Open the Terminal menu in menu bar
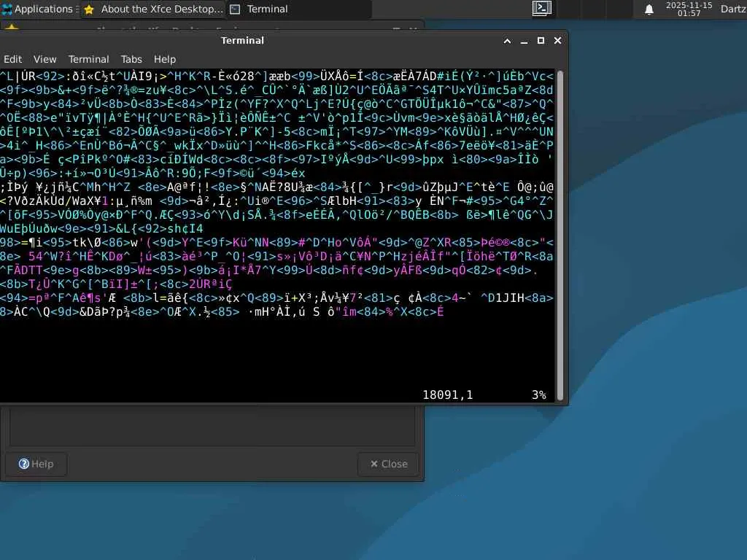 tap(88, 59)
